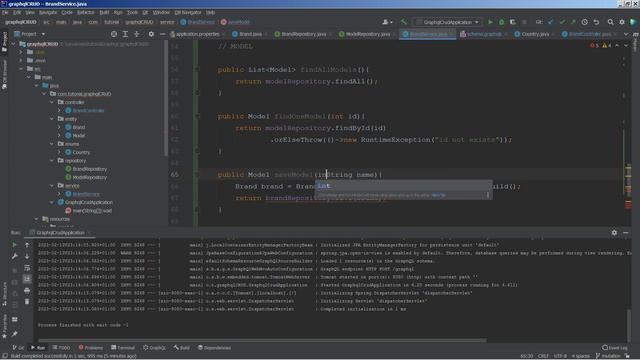The image size is (640, 360).
Task: Click the errors indicator in editor corner
Action: 594,45
